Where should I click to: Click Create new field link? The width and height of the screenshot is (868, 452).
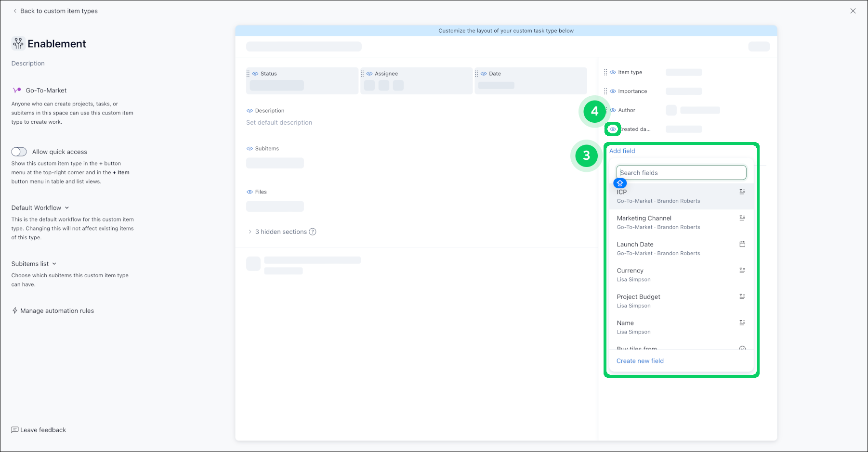click(640, 361)
